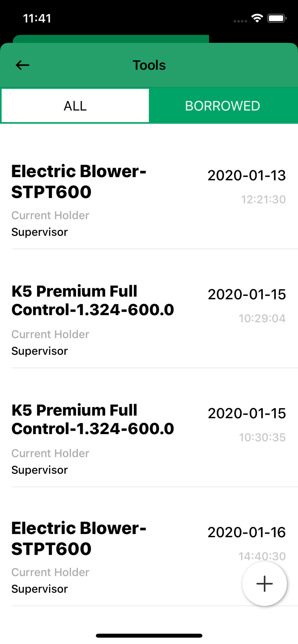The width and height of the screenshot is (298, 644).
Task: Tap Current Holder label of last item
Action: 50,572
